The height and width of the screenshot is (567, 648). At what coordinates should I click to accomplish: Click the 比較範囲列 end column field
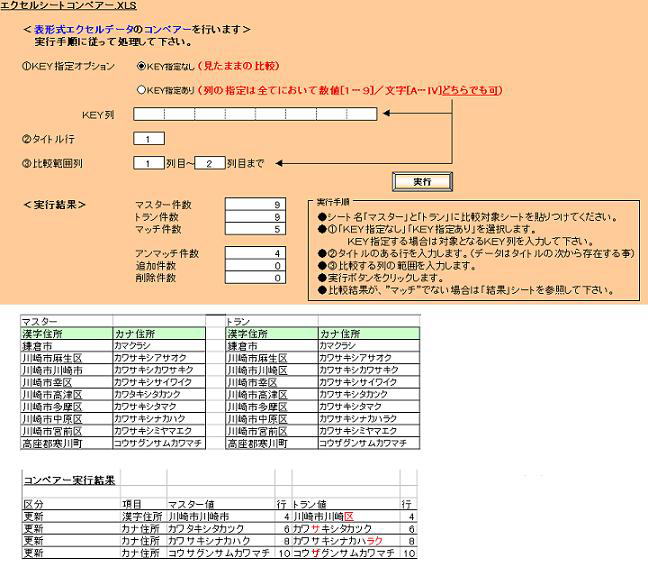tap(208, 163)
